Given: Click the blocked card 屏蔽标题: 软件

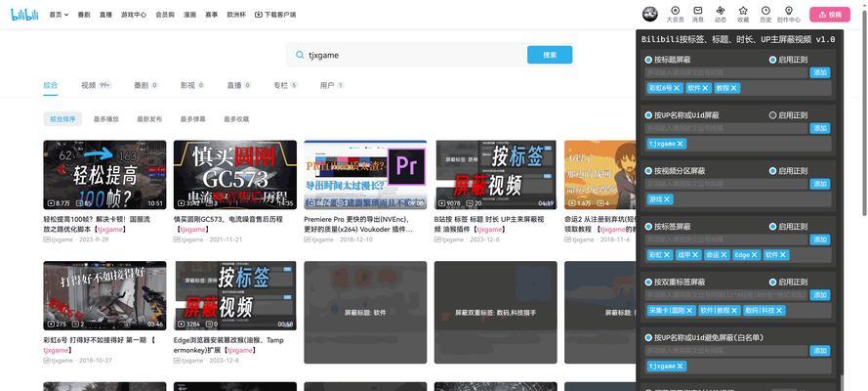Looking at the screenshot, I should click(x=365, y=313).
